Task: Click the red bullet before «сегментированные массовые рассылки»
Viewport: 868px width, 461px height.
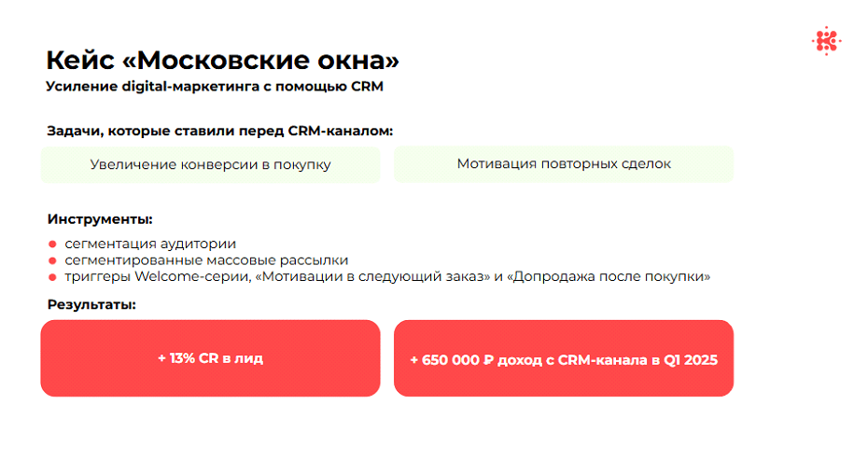Action: 52,260
